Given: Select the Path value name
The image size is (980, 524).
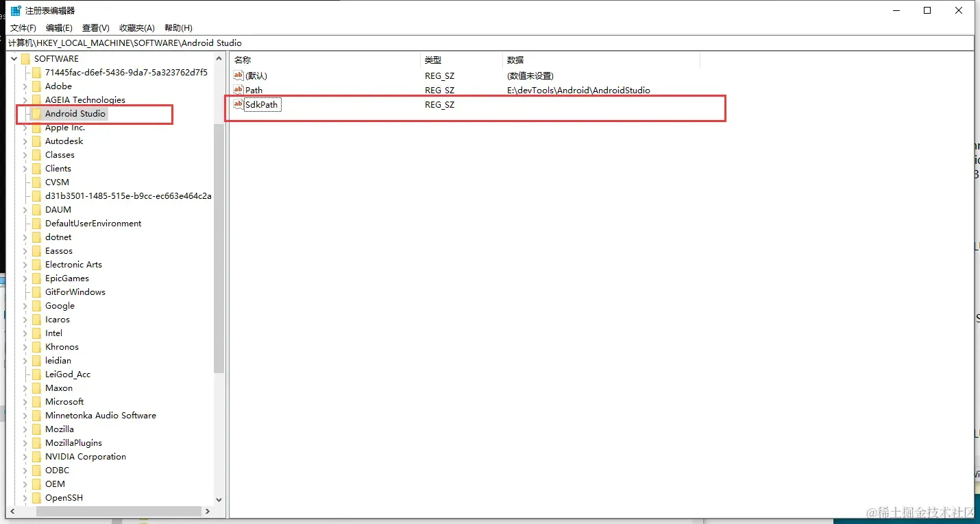Looking at the screenshot, I should tap(254, 91).
